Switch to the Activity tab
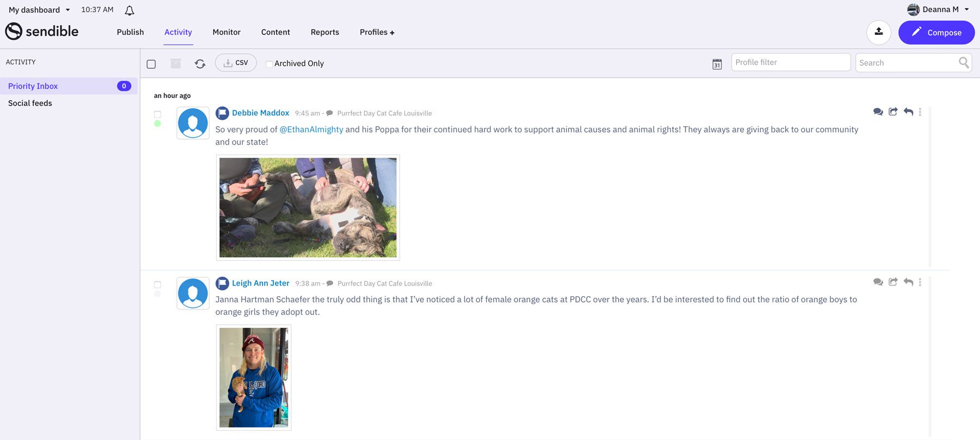The image size is (980, 440). pyautogui.click(x=178, y=32)
